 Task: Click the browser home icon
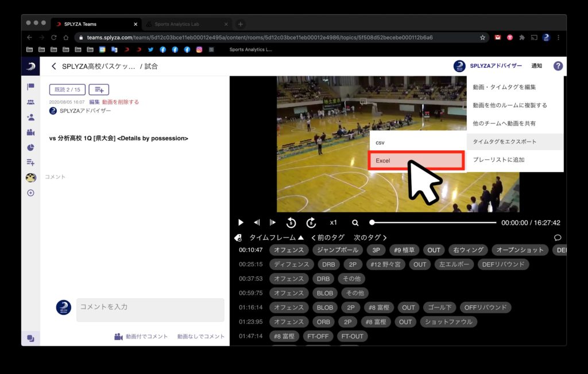pos(65,37)
